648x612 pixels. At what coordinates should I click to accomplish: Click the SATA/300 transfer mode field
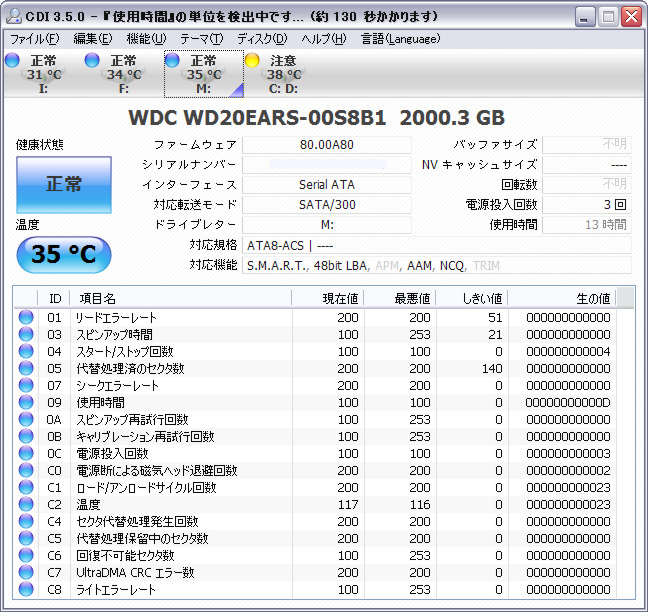coord(326,205)
